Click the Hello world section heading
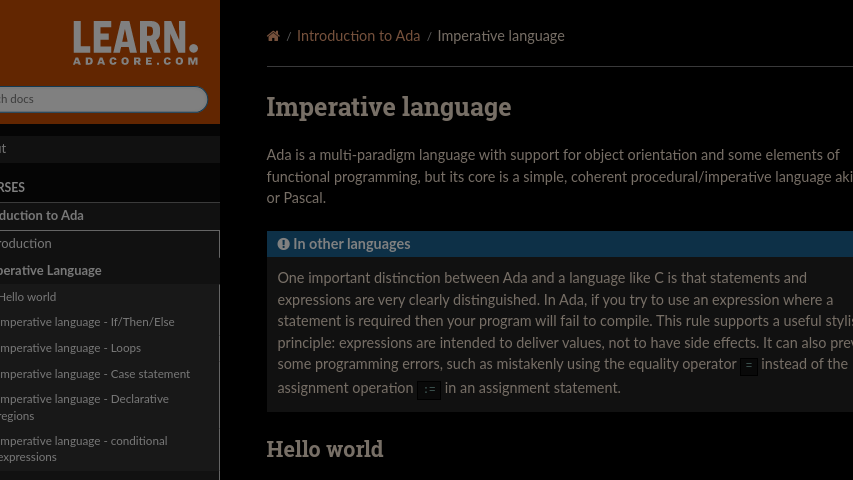853x480 pixels. pos(325,449)
